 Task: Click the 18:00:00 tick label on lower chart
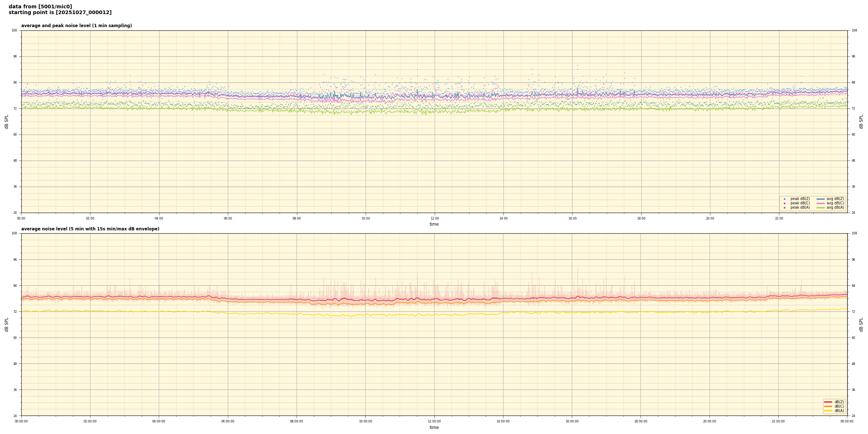(641, 421)
